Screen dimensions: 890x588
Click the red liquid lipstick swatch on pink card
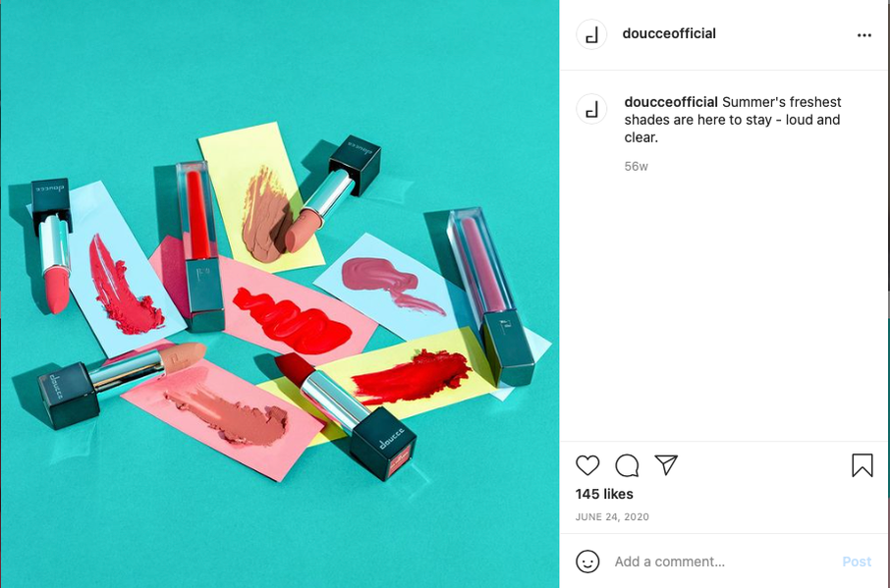click(292, 320)
